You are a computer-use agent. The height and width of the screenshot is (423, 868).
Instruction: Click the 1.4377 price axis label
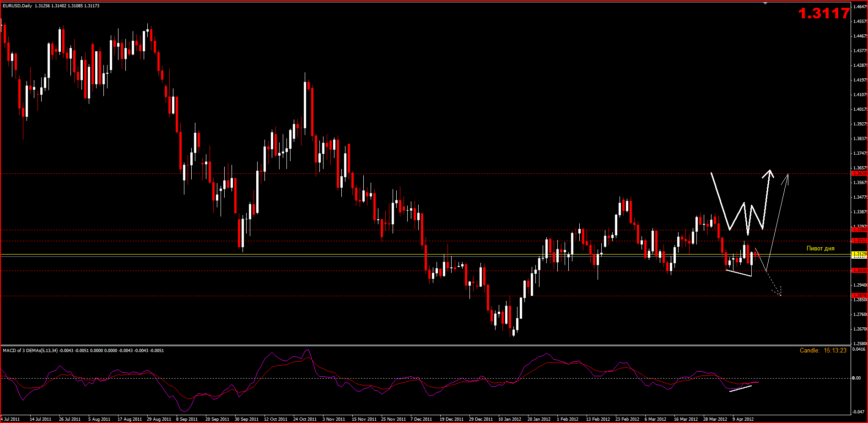(860, 51)
